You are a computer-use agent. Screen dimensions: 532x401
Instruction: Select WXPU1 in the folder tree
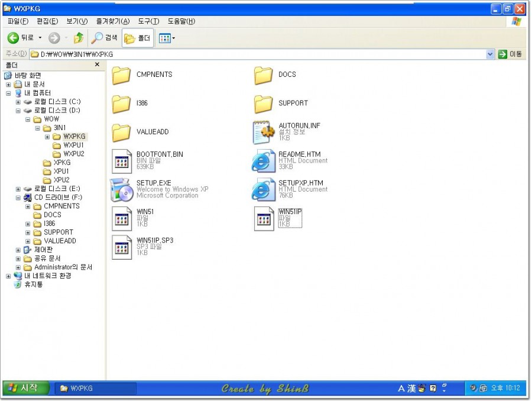73,145
